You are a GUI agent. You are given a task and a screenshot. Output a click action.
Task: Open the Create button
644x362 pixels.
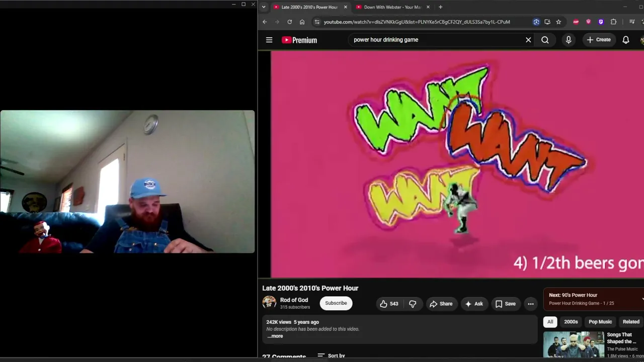[x=599, y=40]
